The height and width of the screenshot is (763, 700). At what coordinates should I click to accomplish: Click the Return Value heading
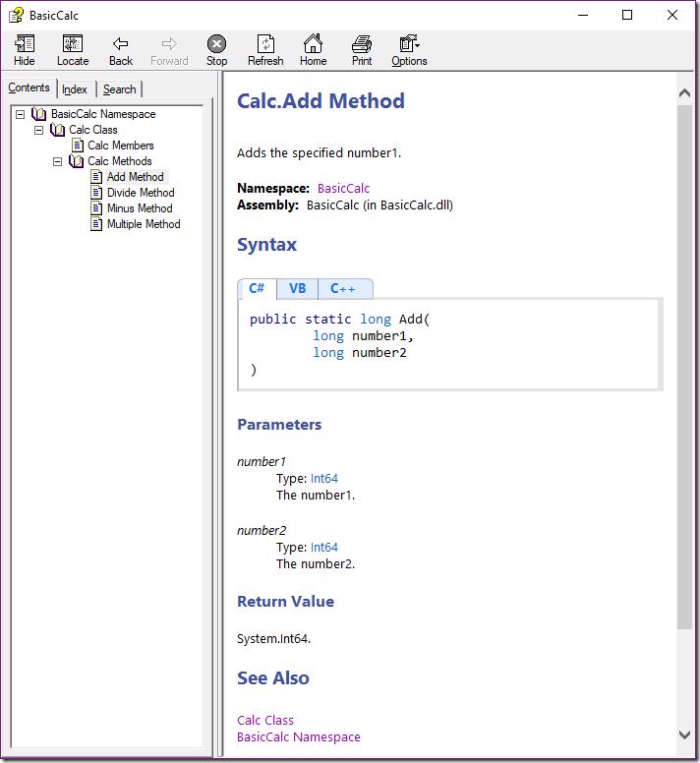point(285,602)
